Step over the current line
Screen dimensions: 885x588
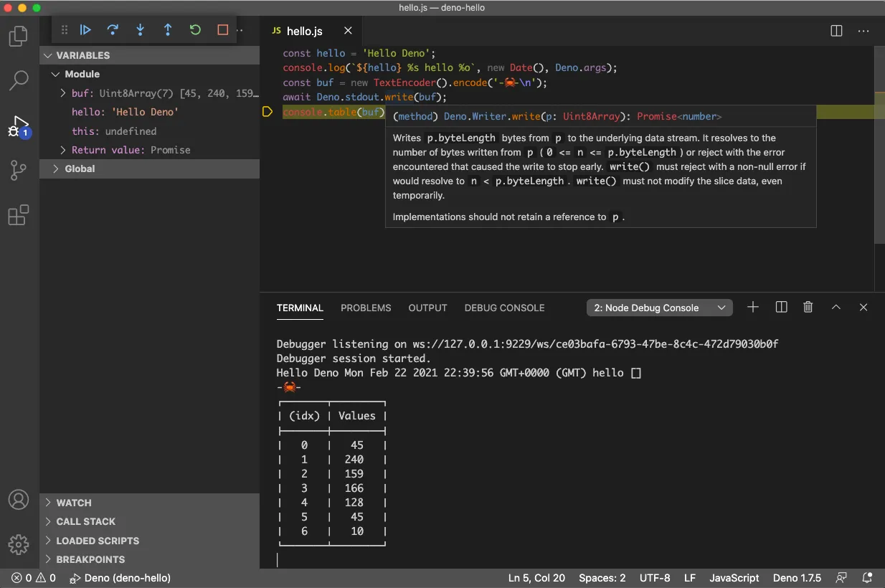(x=113, y=30)
